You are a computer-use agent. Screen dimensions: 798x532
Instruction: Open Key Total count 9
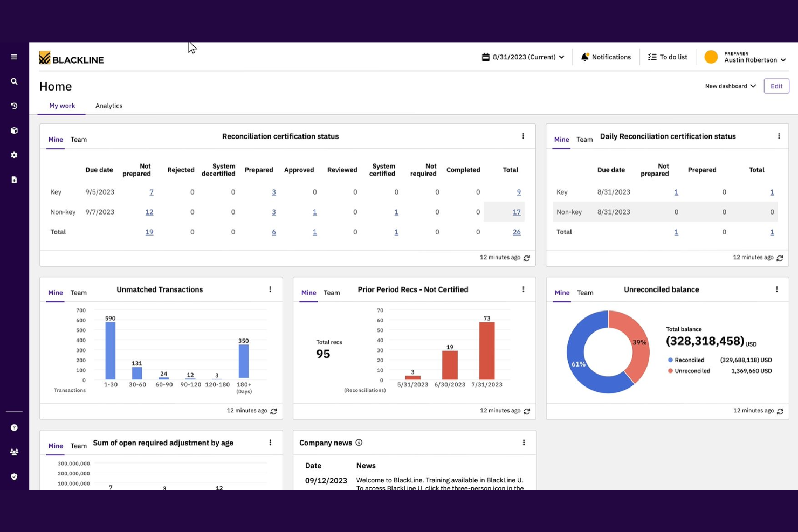click(519, 192)
